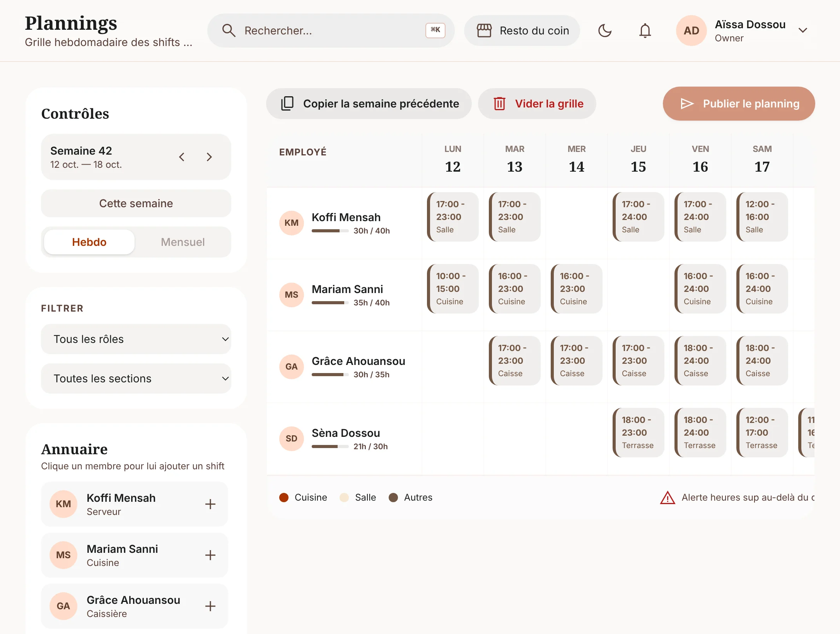
Task: Go to next week arrow
Action: (209, 157)
